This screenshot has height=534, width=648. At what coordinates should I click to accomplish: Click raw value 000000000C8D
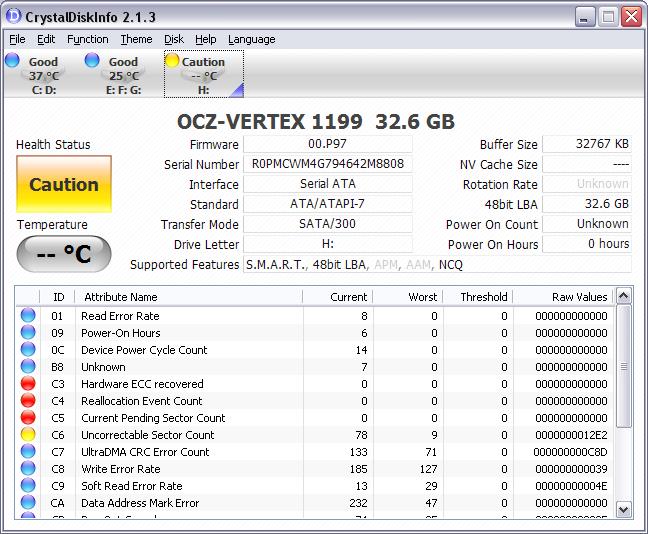(x=570, y=452)
